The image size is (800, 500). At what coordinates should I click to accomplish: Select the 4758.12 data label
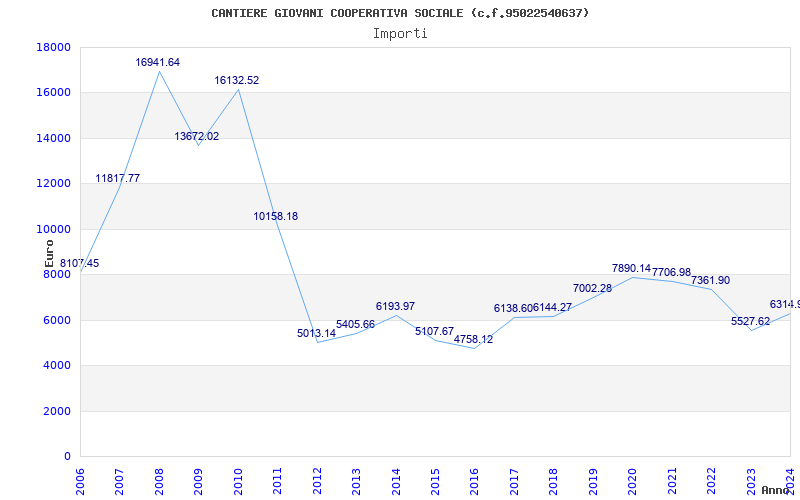[474, 339]
